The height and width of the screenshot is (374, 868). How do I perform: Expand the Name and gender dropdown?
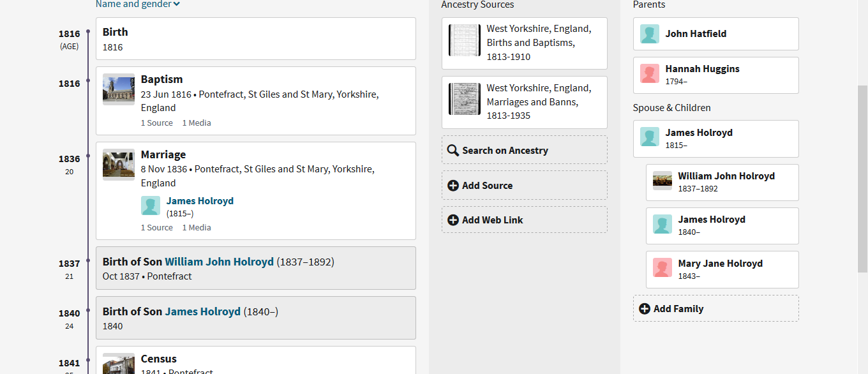[138, 4]
